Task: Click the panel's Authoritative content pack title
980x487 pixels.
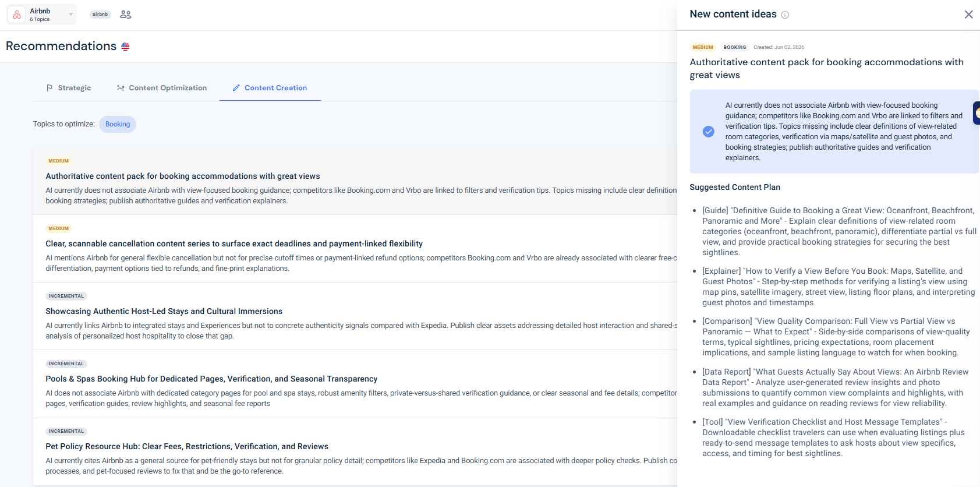Action: tap(827, 68)
